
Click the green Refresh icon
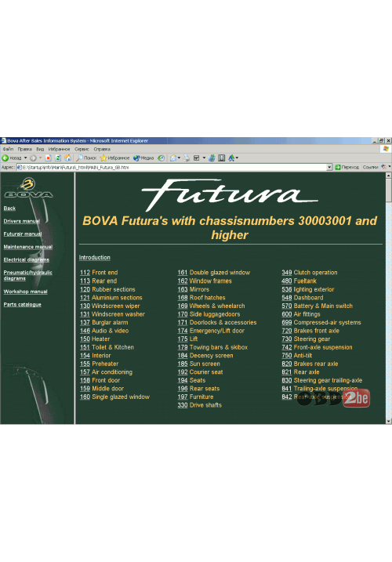point(58,158)
